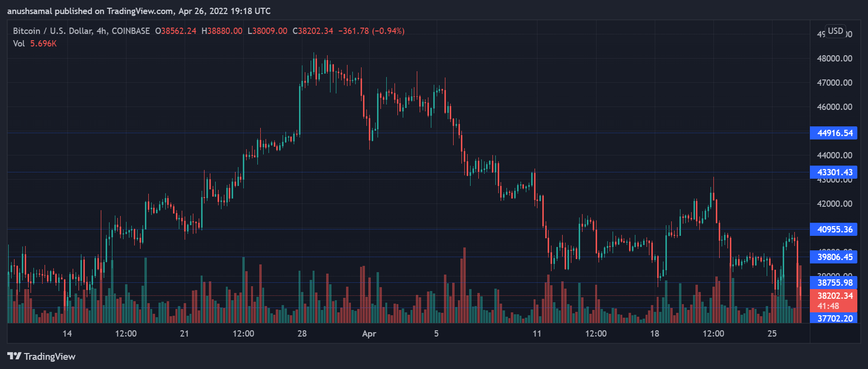Select the 39806.45 price level label
Image resolution: width=868 pixels, height=369 pixels.
[834, 257]
